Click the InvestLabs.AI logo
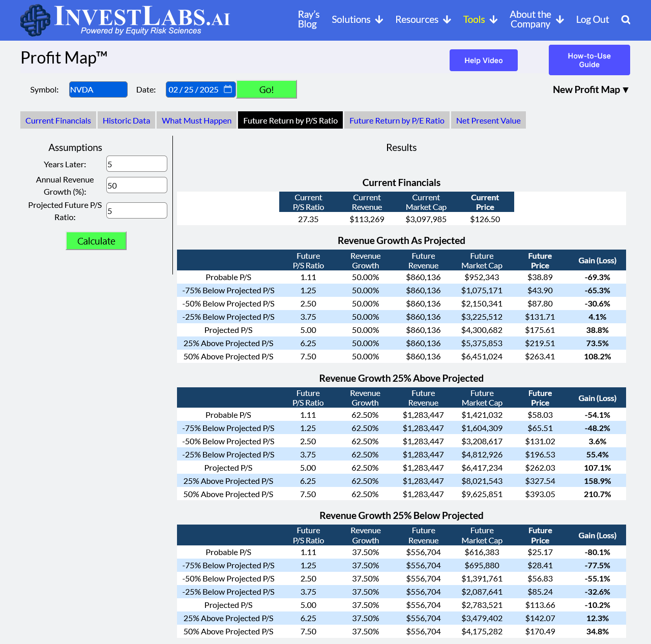The height and width of the screenshot is (644, 651). pos(125,20)
